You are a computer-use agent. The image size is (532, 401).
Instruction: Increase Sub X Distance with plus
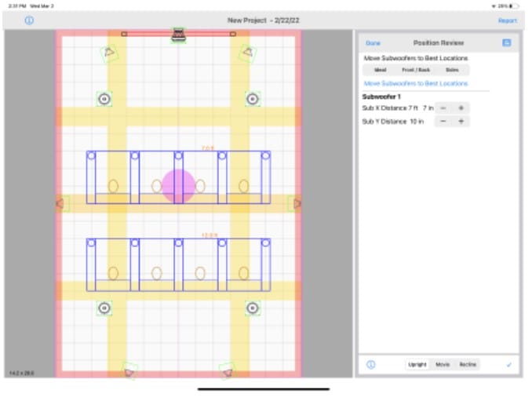click(461, 108)
